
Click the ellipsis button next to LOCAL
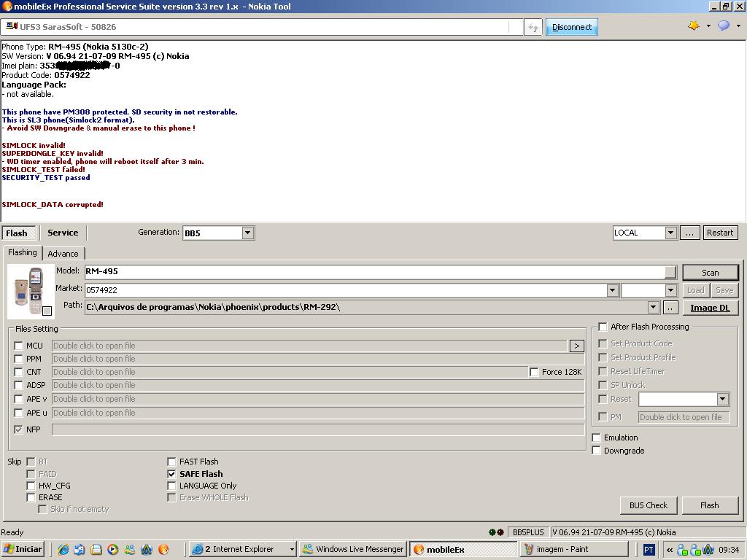click(689, 233)
